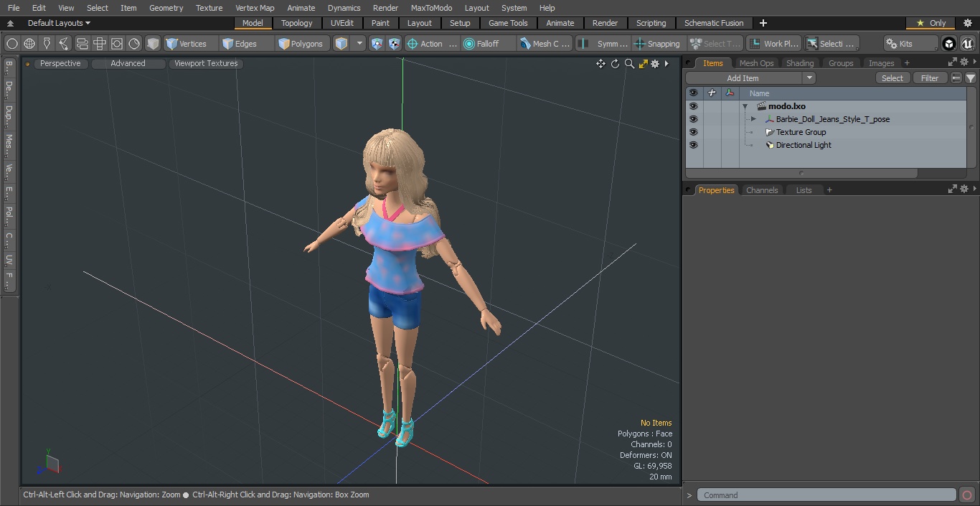Toggle Symmetry in the toolbar
This screenshot has width=980, height=506.
pos(605,44)
